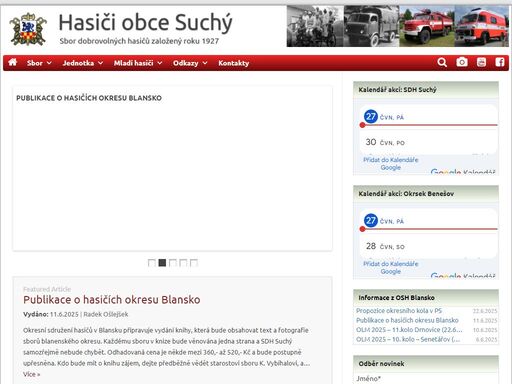Click the historic black-and-white group photo in header
Screen dimensions: 512x384
(315, 26)
